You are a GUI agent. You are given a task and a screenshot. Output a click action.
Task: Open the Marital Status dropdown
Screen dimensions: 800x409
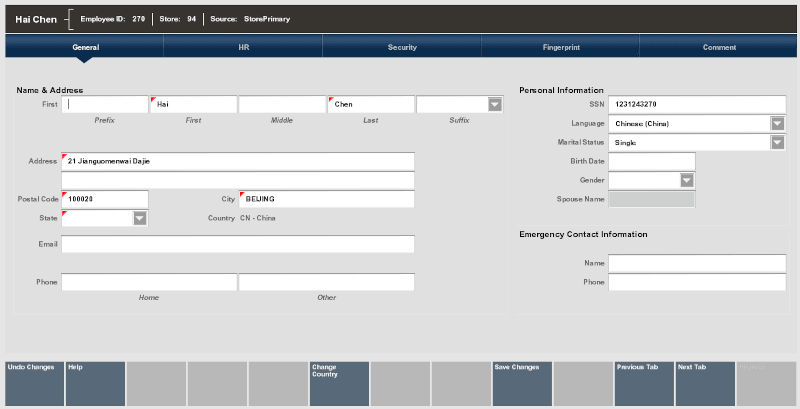pos(777,142)
